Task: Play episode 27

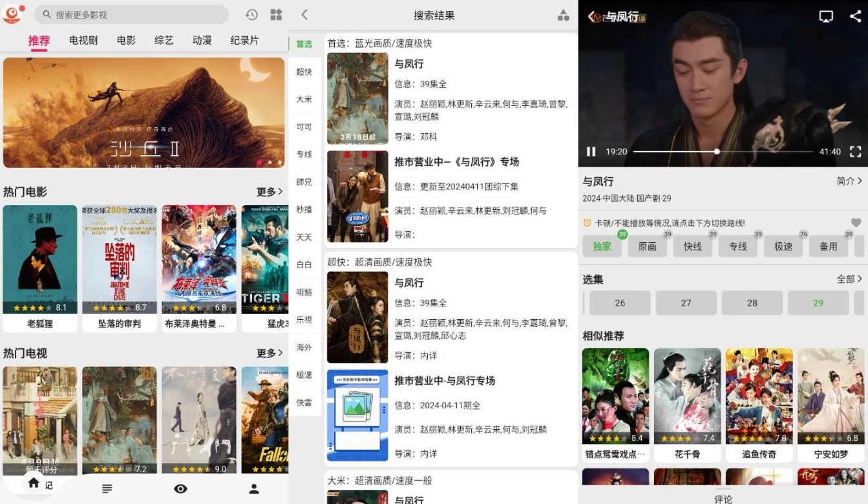Action: [x=686, y=303]
